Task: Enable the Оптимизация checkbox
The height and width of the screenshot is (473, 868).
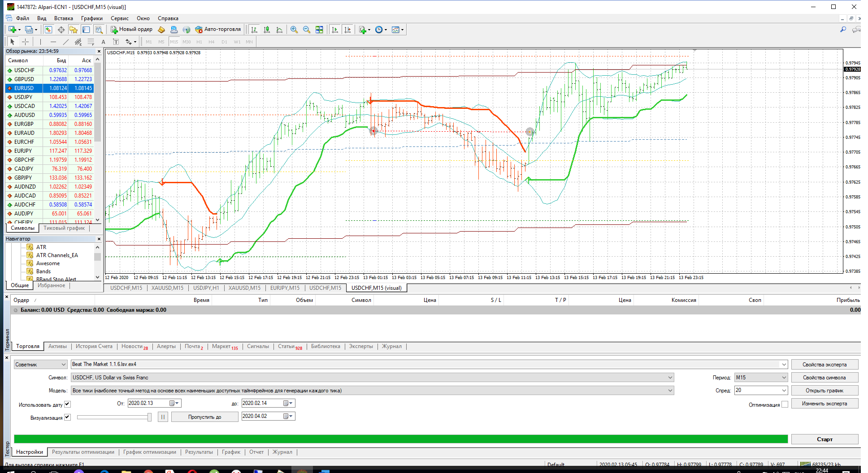Action: tap(785, 404)
